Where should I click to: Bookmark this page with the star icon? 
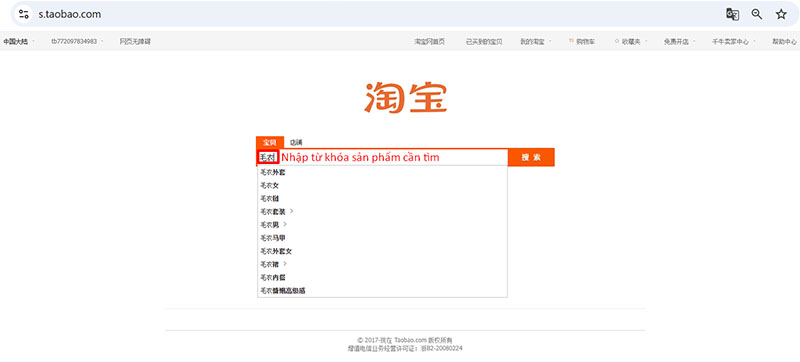coord(781,14)
